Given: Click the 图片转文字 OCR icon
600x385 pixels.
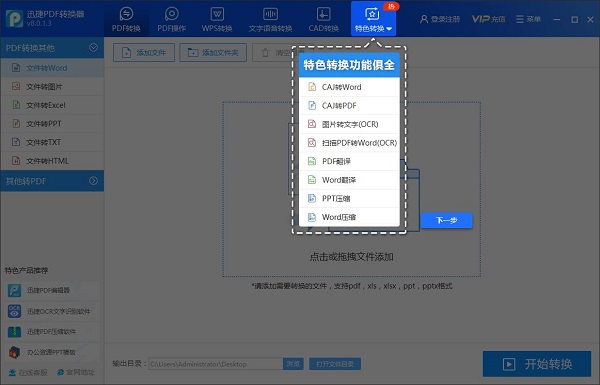Looking at the screenshot, I should [312, 124].
